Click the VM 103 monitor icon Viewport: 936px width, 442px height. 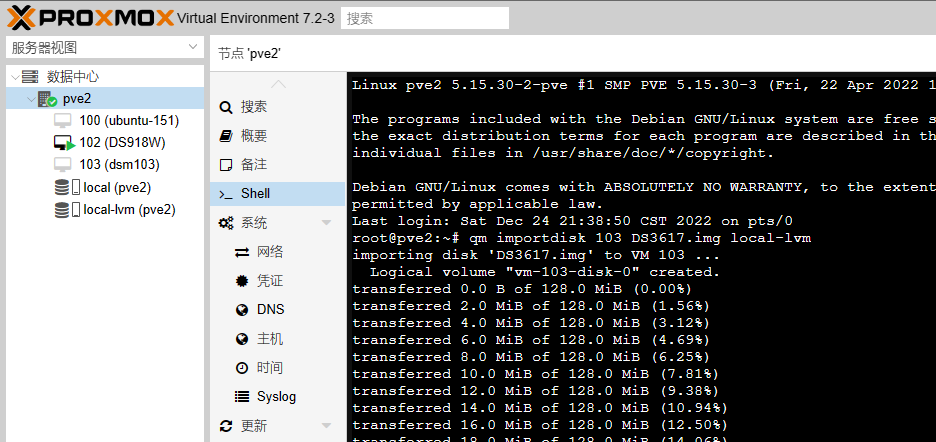63,164
